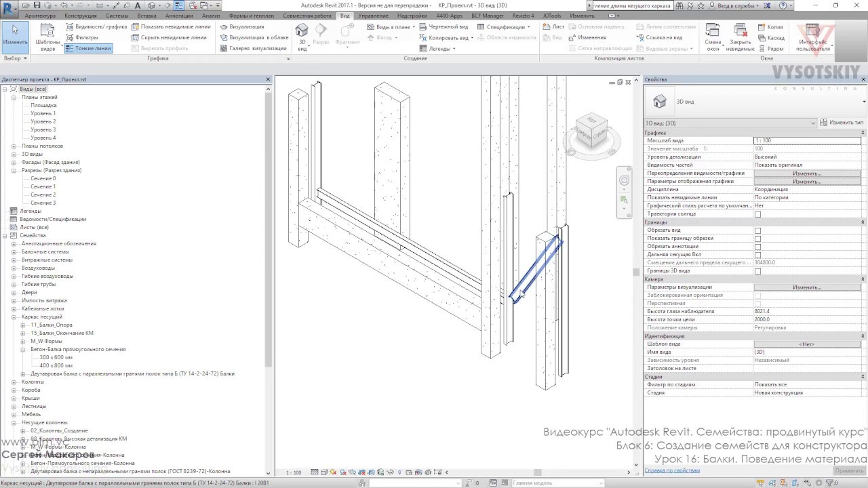The width and height of the screenshot is (868, 488).
Task: Open the Аннотации ribbon tab
Action: [x=180, y=16]
